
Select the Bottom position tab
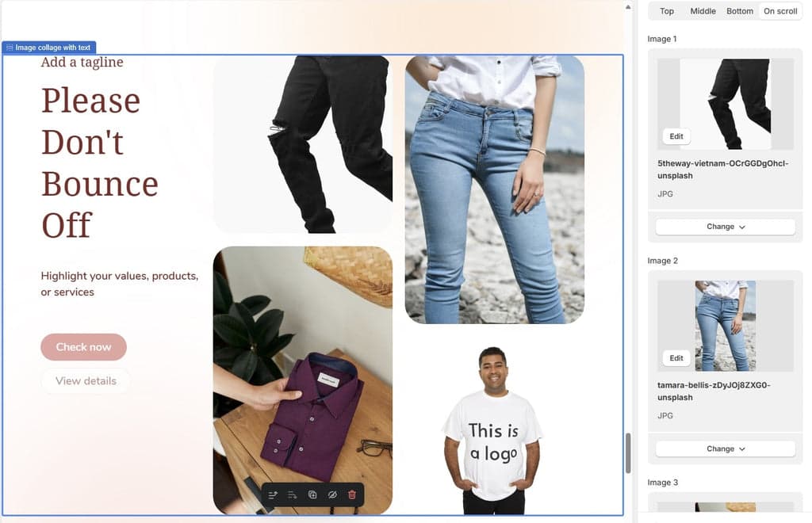740,11
